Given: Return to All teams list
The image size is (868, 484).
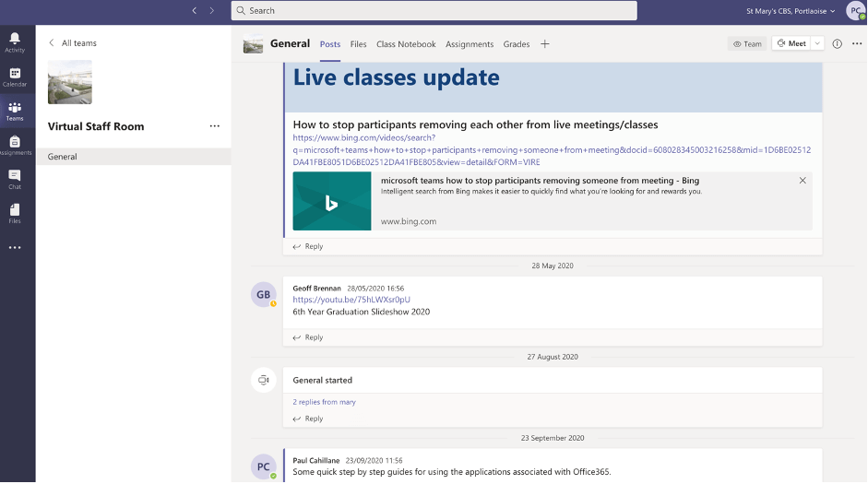Looking at the screenshot, I should coord(73,43).
